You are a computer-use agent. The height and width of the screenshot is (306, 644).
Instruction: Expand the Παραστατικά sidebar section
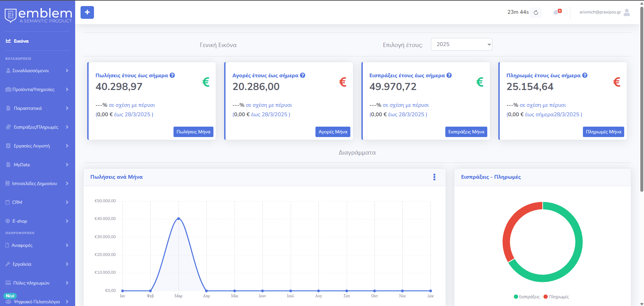38,108
